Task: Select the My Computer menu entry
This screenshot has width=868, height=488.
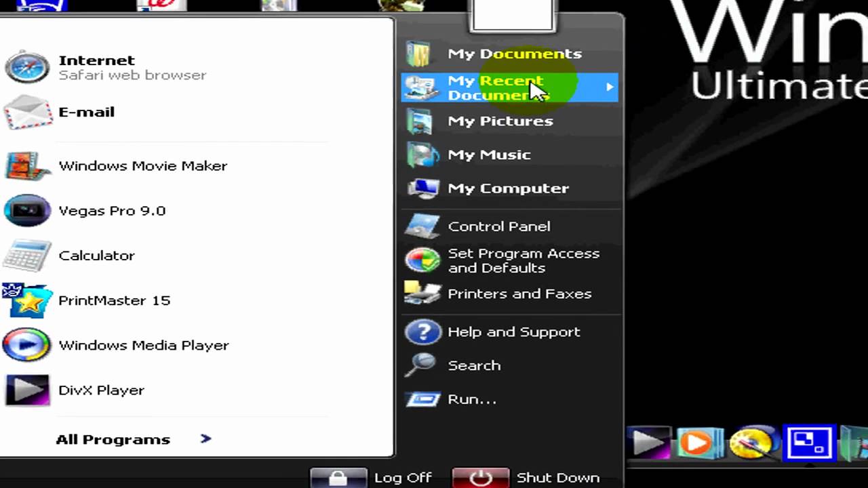Action: (x=509, y=188)
